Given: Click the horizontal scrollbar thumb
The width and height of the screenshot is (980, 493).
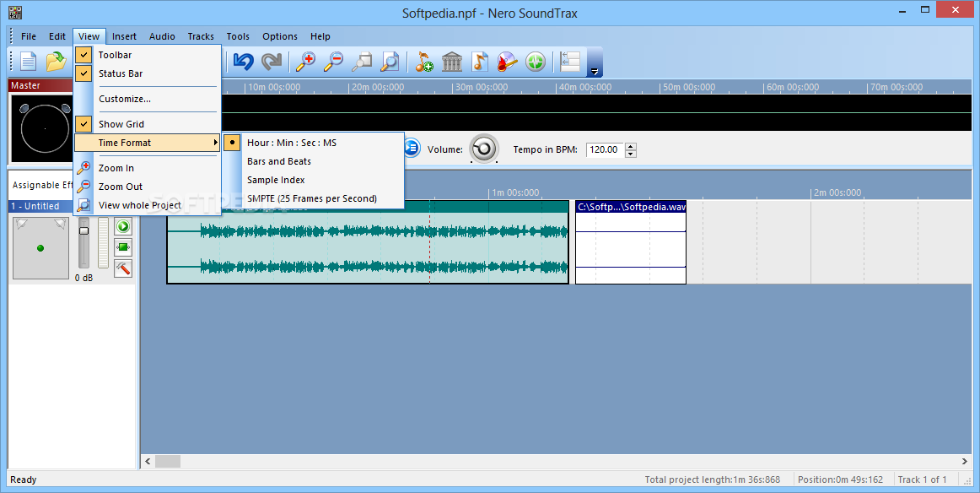Looking at the screenshot, I should point(168,461).
